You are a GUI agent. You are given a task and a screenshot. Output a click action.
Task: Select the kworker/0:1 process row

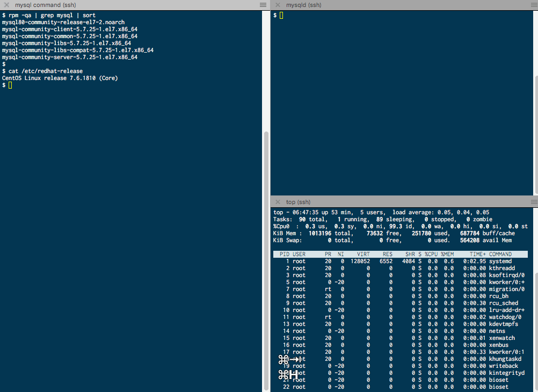(x=401, y=352)
